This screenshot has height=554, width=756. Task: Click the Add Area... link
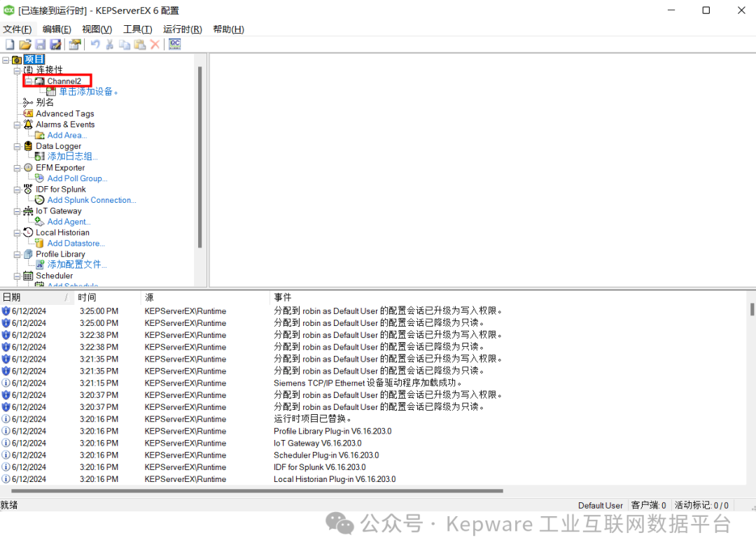click(67, 136)
